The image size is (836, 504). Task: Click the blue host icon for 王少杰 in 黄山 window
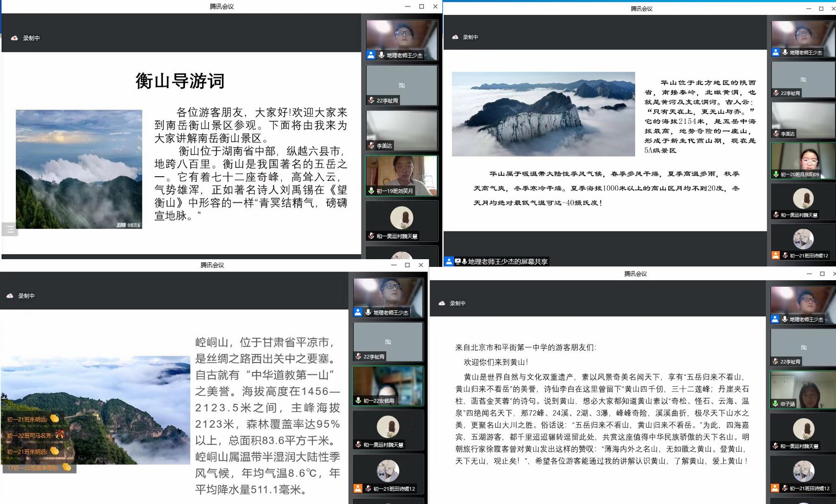point(775,319)
